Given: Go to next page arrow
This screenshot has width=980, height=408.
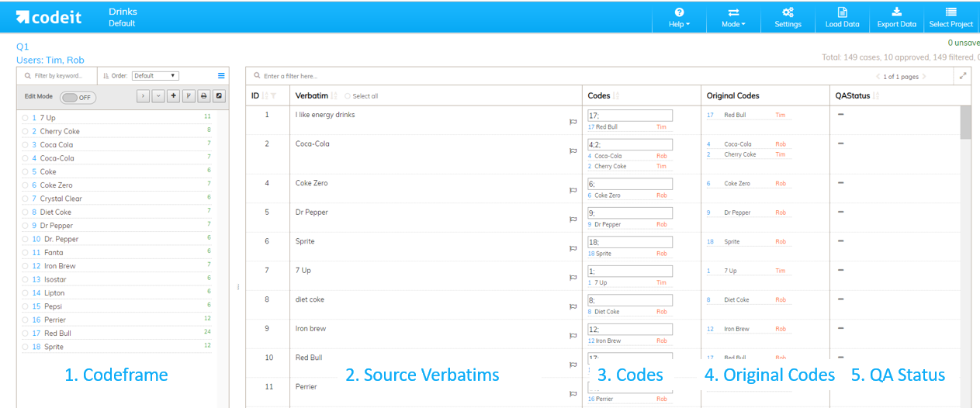Looking at the screenshot, I should tap(923, 76).
